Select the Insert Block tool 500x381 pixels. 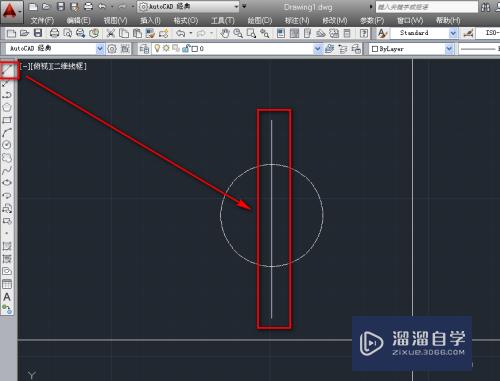click(x=7, y=208)
